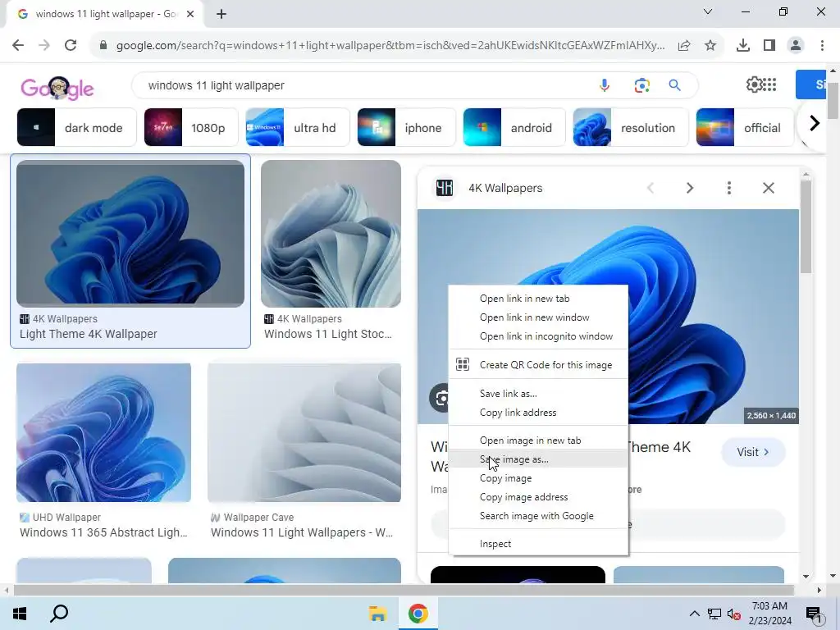Click the share page icon in address bar
The image size is (840, 630).
[x=684, y=46]
